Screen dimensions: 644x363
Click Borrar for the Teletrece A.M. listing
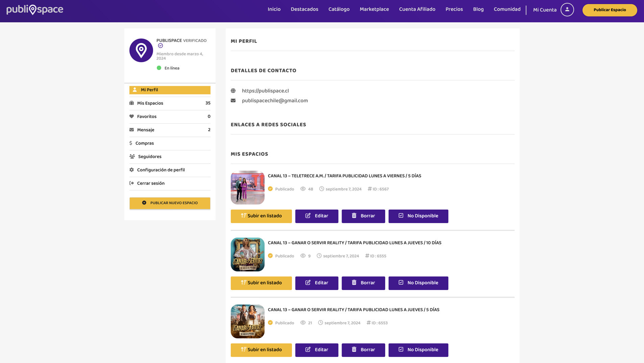pos(363,216)
